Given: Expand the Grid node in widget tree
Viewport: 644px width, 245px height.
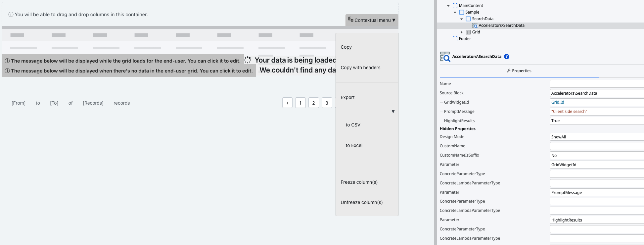Looking at the screenshot, I should (x=462, y=32).
